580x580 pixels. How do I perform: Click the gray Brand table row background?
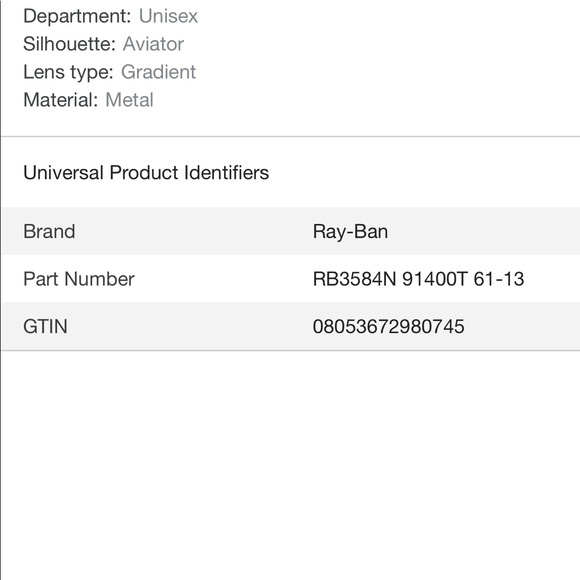(x=291, y=231)
